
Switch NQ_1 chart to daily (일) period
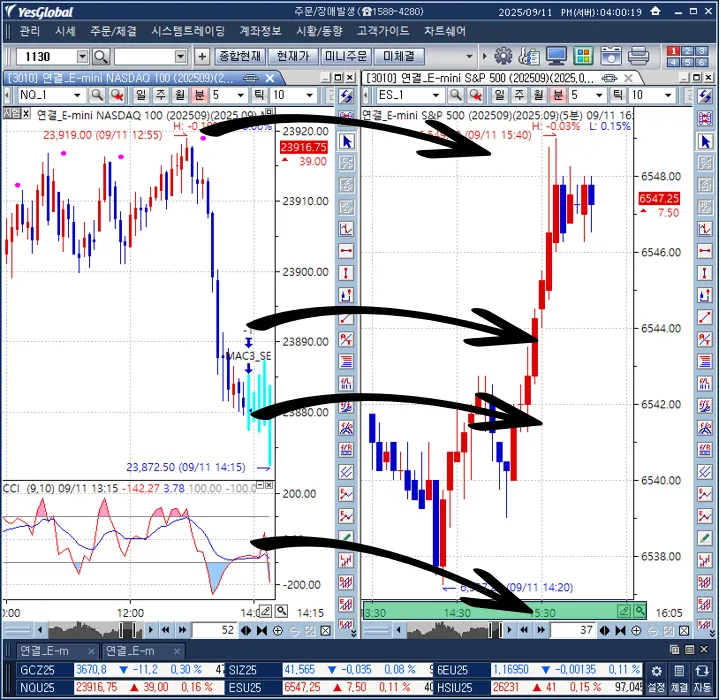click(141, 95)
